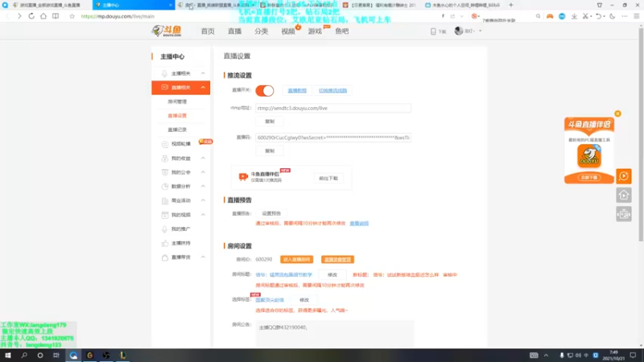Image resolution: width=644 pixels, height=362 pixels.
Task: Click 修改 next to 选择标签
Action: point(304,300)
